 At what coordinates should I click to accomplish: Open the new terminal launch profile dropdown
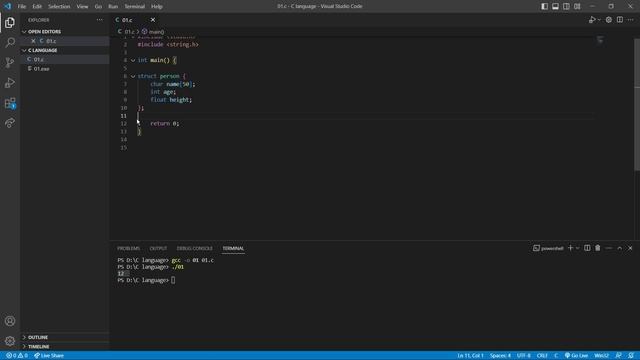(578, 248)
